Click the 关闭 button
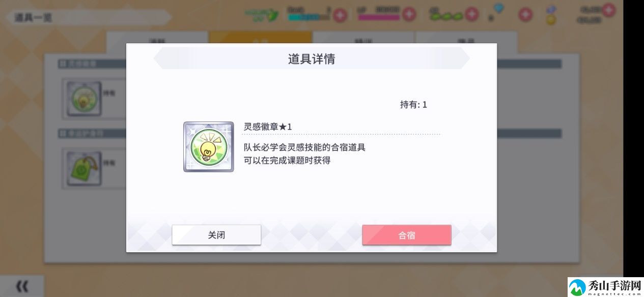The image size is (644, 297). [216, 235]
